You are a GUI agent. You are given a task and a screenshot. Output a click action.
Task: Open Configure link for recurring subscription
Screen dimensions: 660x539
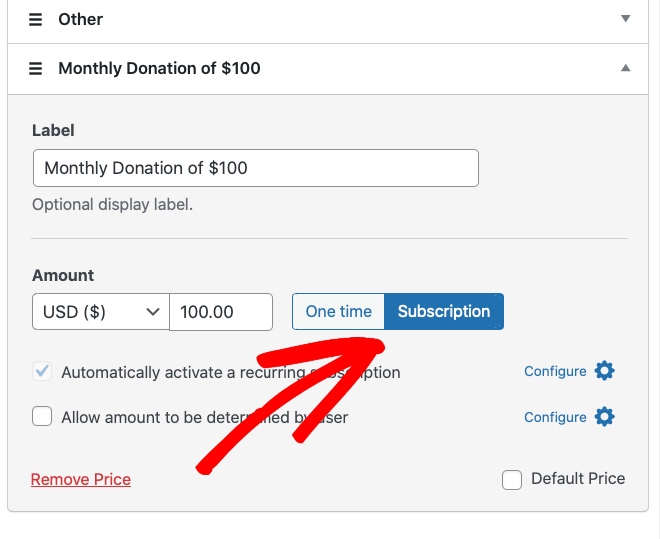tap(555, 371)
